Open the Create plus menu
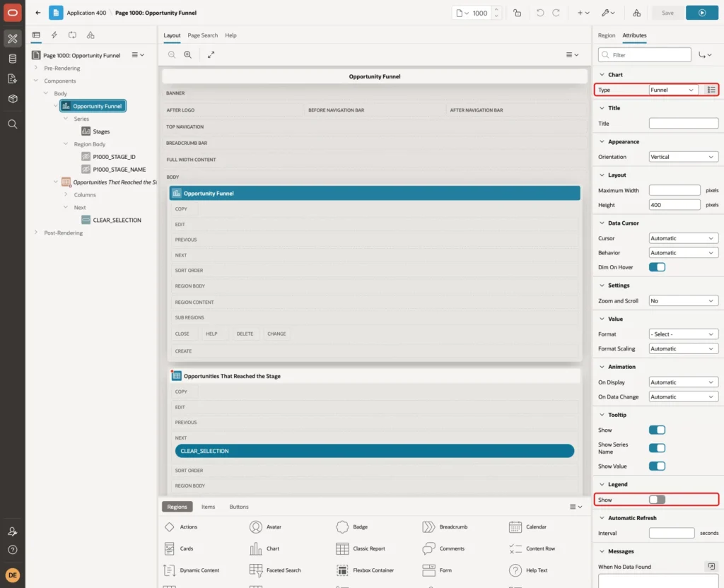 (x=583, y=13)
